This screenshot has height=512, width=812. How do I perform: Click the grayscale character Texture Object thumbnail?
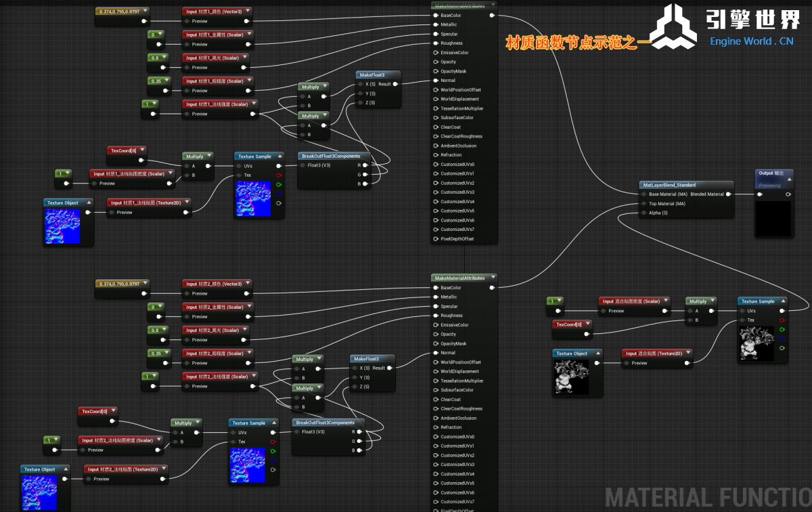coord(571,377)
